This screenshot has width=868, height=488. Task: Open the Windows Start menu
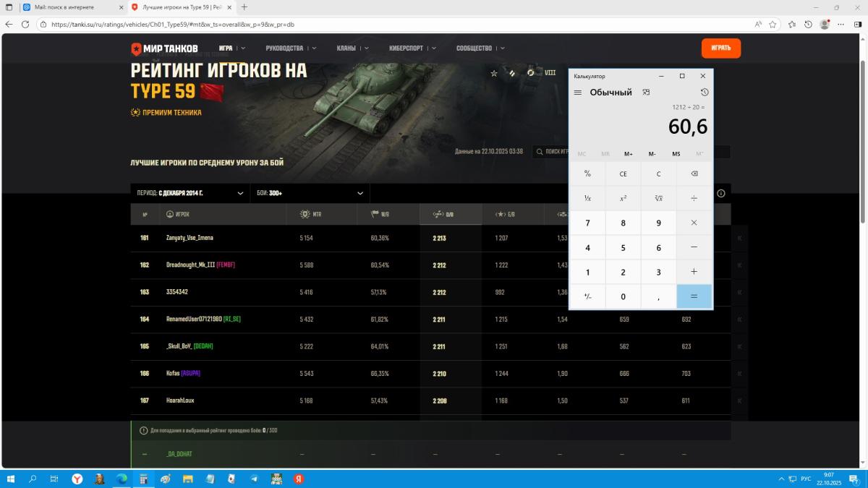point(10,479)
